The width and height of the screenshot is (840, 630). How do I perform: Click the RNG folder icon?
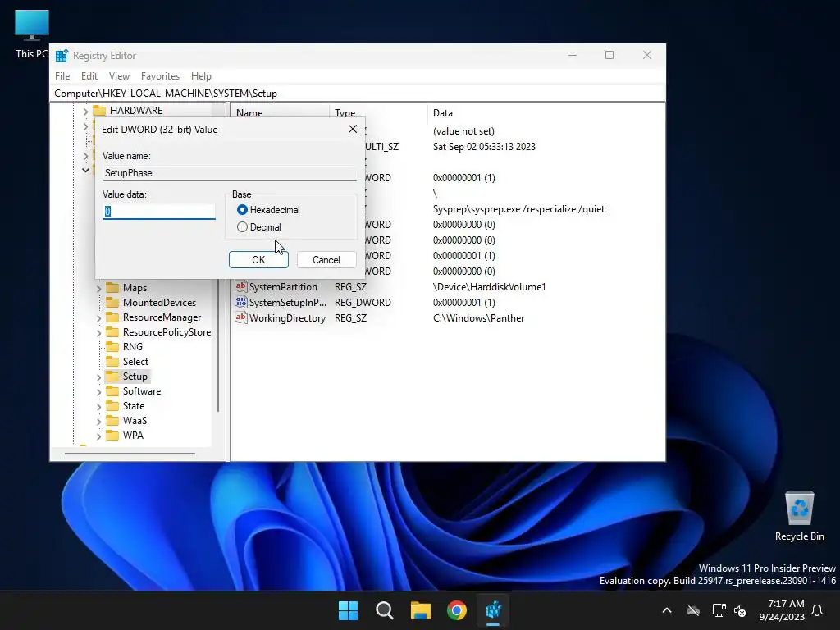112,347
